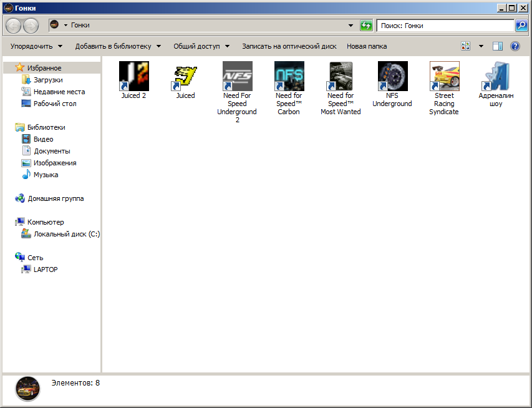This screenshot has height=408, width=532.
Task: Open Локальный диск (C:)
Action: (67, 234)
